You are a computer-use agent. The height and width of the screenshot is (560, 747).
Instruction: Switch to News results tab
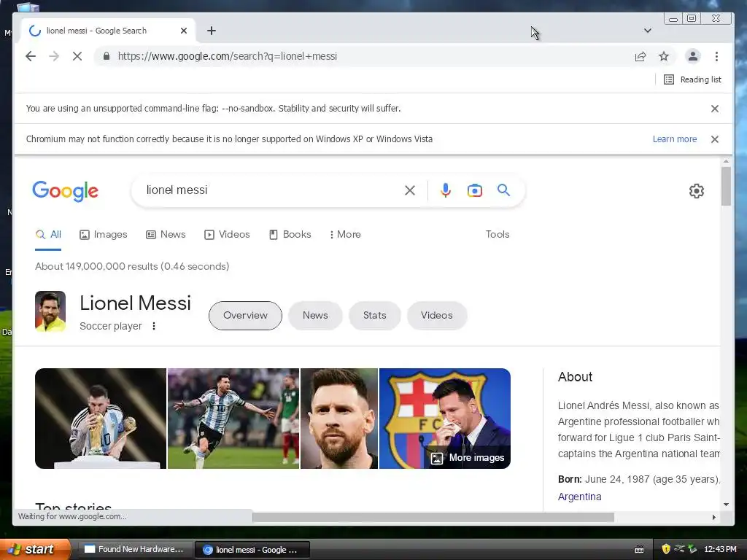[166, 234]
